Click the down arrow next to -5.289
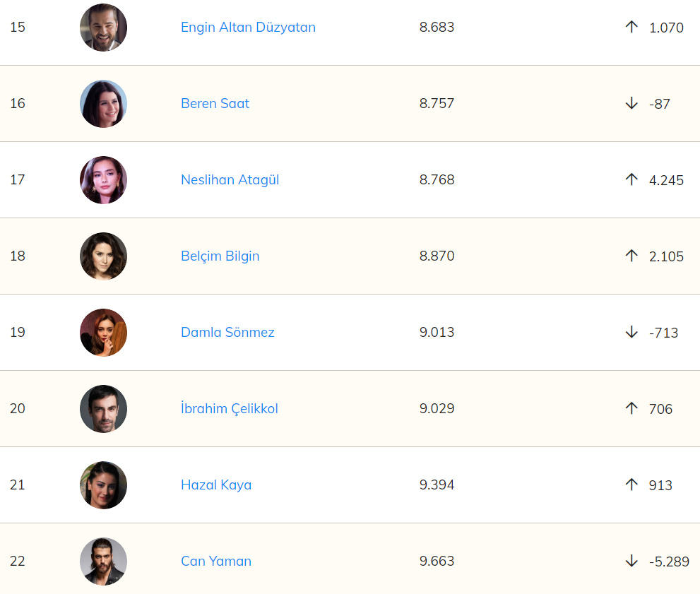 point(631,561)
